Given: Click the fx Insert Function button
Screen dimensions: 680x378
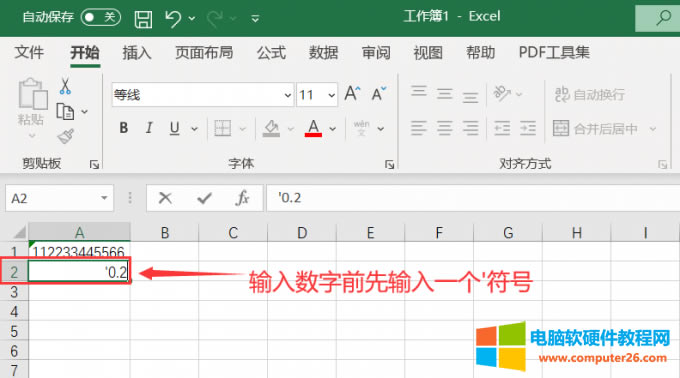Looking at the screenshot, I should click(242, 198).
